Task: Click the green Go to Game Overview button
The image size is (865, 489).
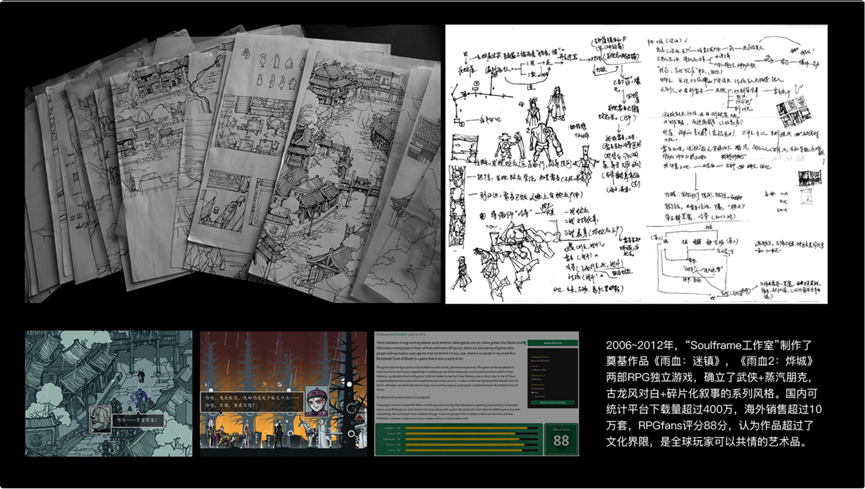Action: click(553, 402)
